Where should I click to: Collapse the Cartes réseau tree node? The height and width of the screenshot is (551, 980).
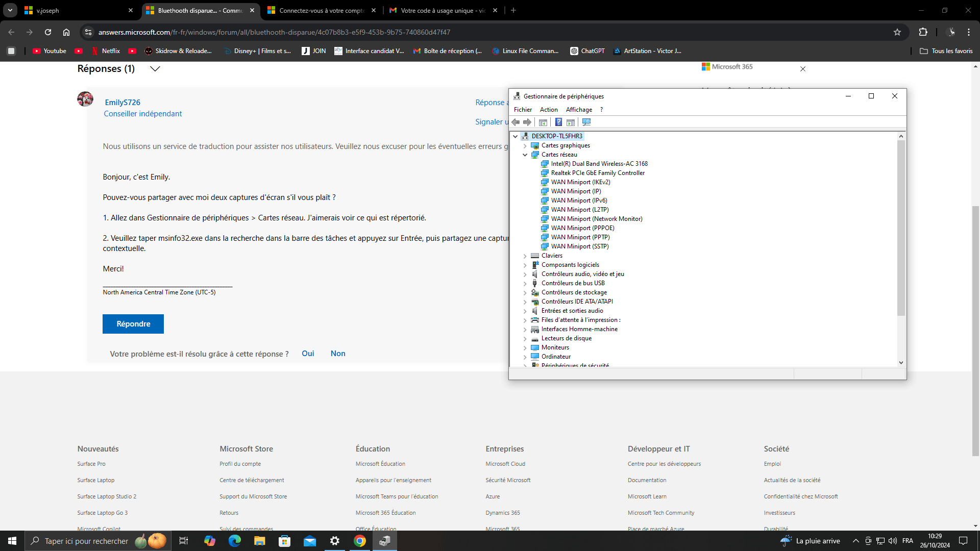[525, 155]
